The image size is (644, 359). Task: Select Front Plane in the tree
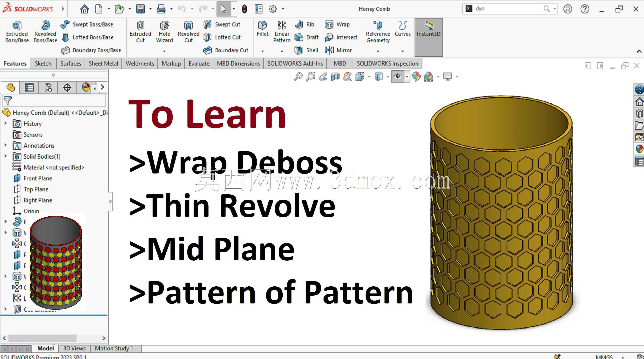tap(38, 178)
